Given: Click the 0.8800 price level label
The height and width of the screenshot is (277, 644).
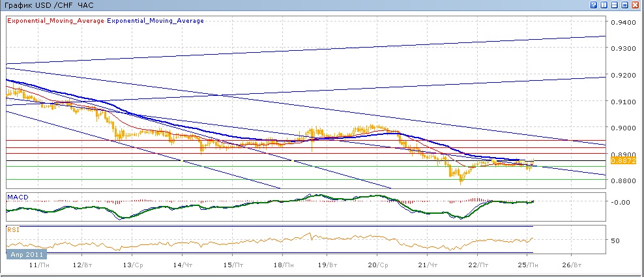Looking at the screenshot, I should 622,181.
